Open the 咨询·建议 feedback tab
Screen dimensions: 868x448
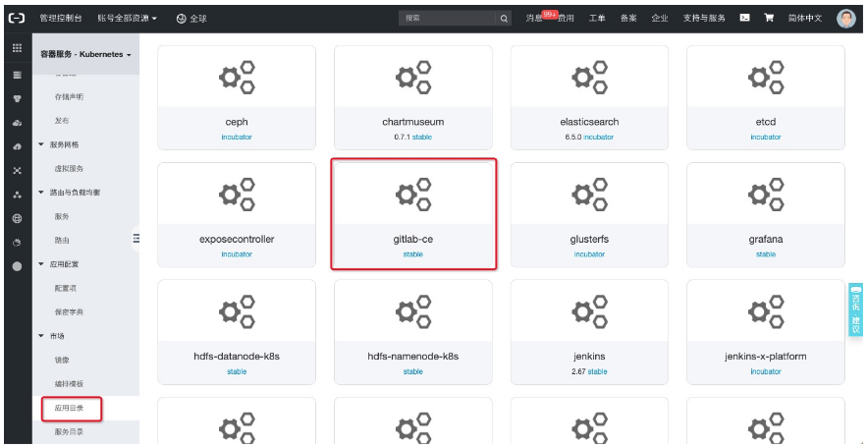click(x=856, y=309)
